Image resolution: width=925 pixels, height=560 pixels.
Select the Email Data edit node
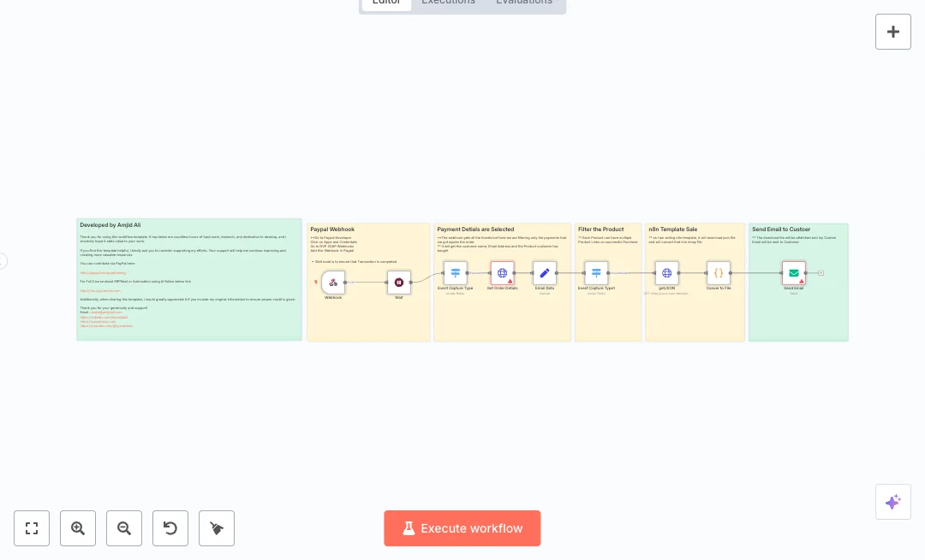[x=545, y=273]
